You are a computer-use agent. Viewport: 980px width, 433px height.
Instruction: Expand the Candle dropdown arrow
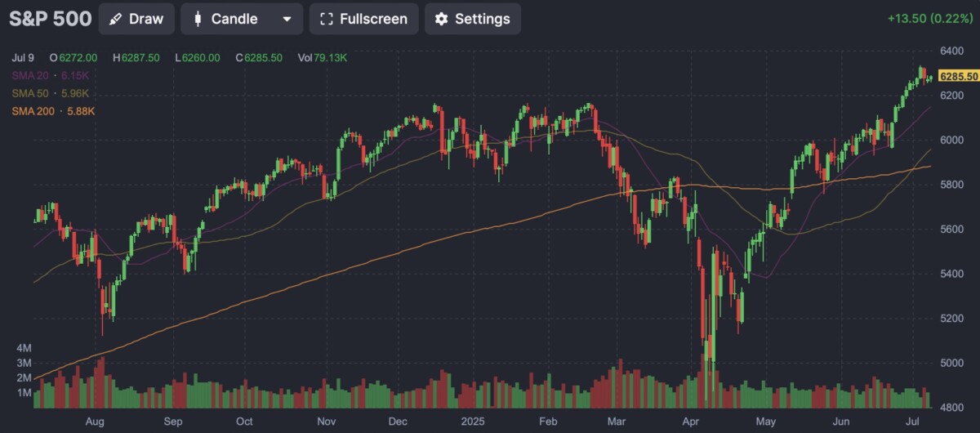click(x=286, y=19)
